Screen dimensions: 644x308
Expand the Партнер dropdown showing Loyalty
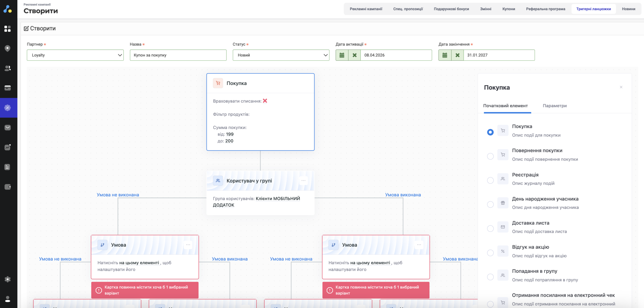coord(75,55)
